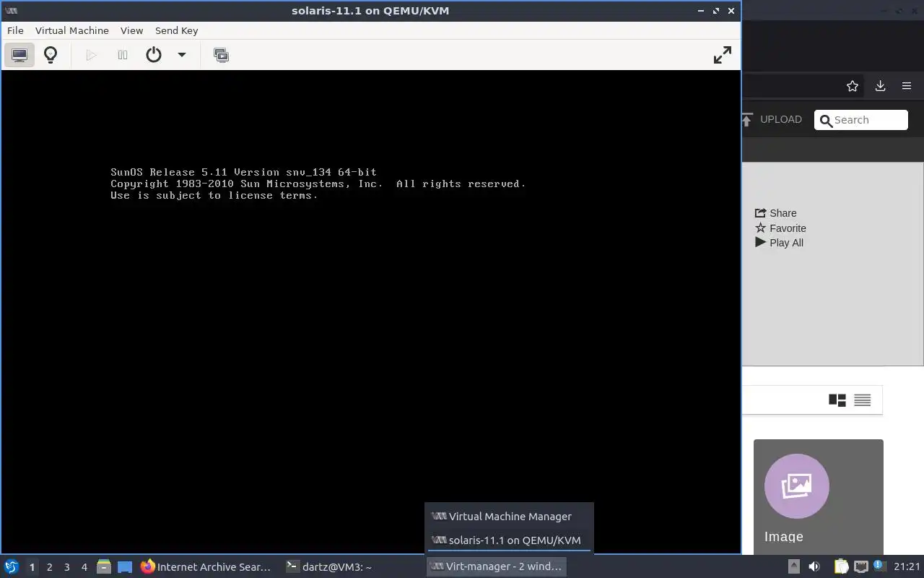Screen dimensions: 924x578
Task: Expand the shutdown options dropdown arrow
Action: coord(182,55)
